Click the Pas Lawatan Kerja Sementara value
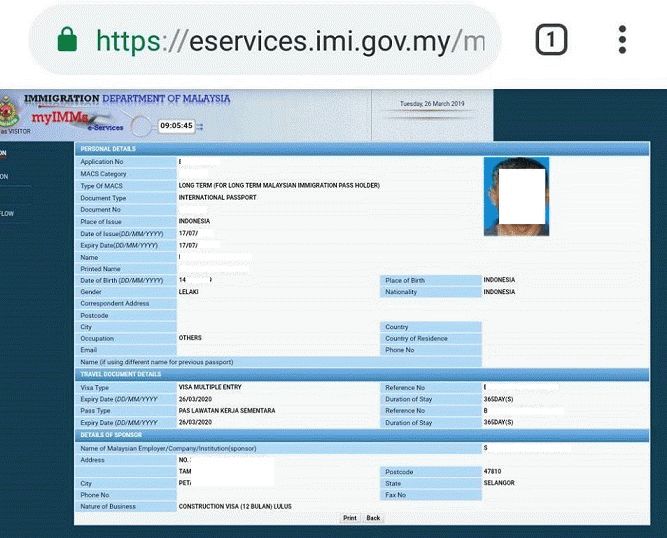The height and width of the screenshot is (538, 667). coord(226,410)
